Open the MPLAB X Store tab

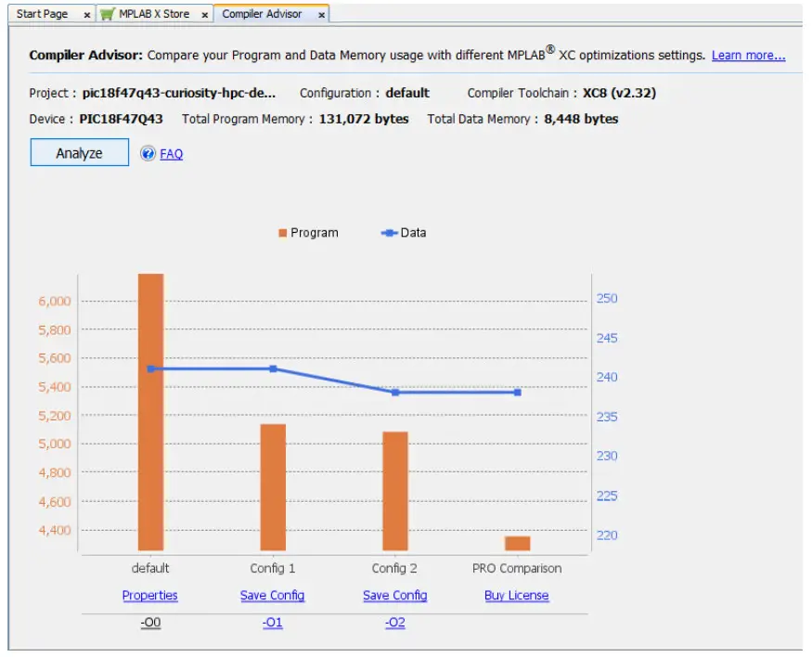[154, 14]
